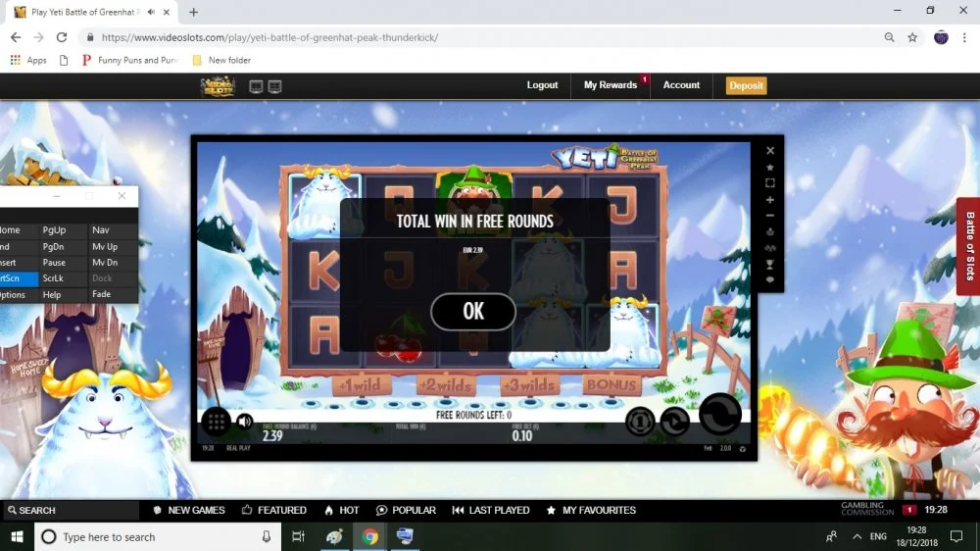
Task: Mute the game sound speaker icon
Action: (x=244, y=422)
